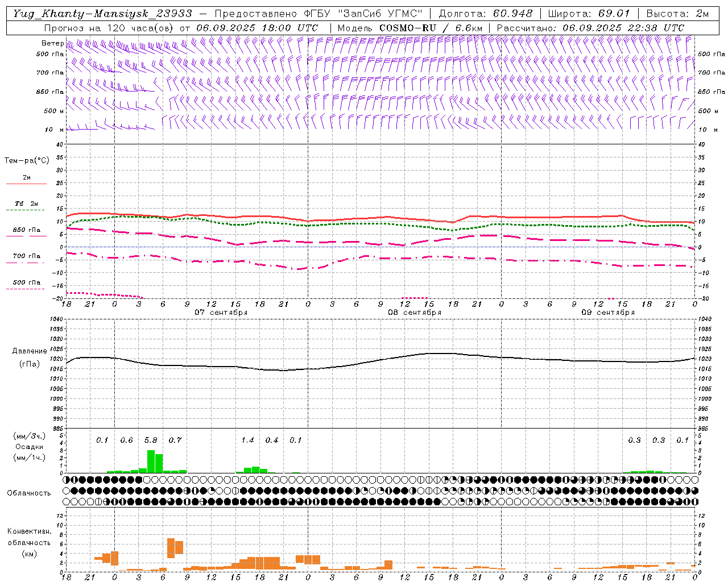Select the 0.6 precipitation total value
728x582 pixels.
(126, 440)
